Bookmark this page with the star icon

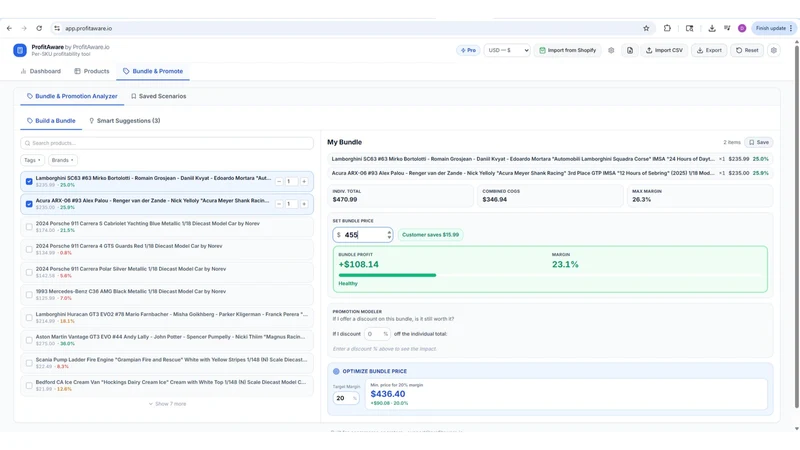[x=646, y=28]
